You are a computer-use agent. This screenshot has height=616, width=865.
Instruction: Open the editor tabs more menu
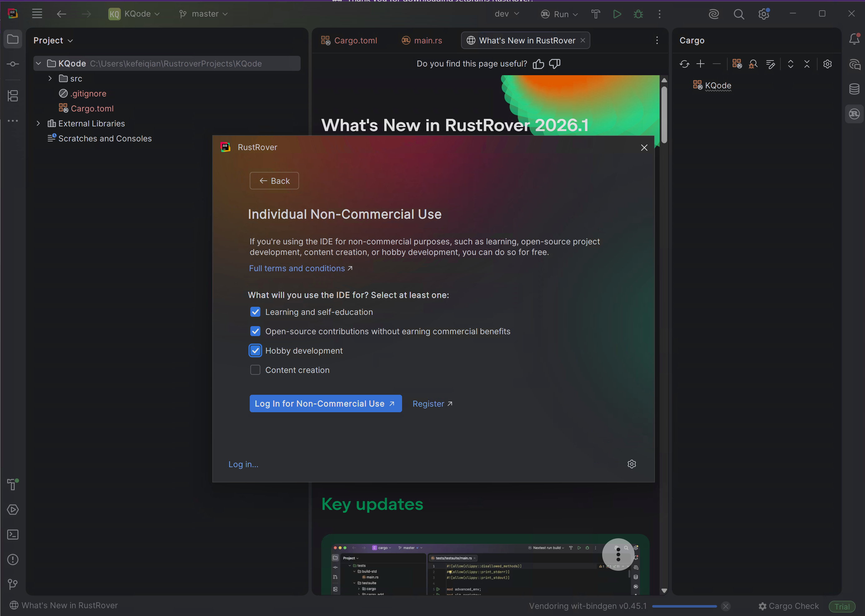657,41
